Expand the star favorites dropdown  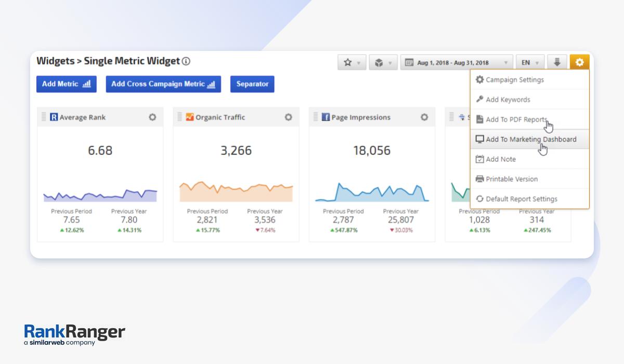(352, 62)
